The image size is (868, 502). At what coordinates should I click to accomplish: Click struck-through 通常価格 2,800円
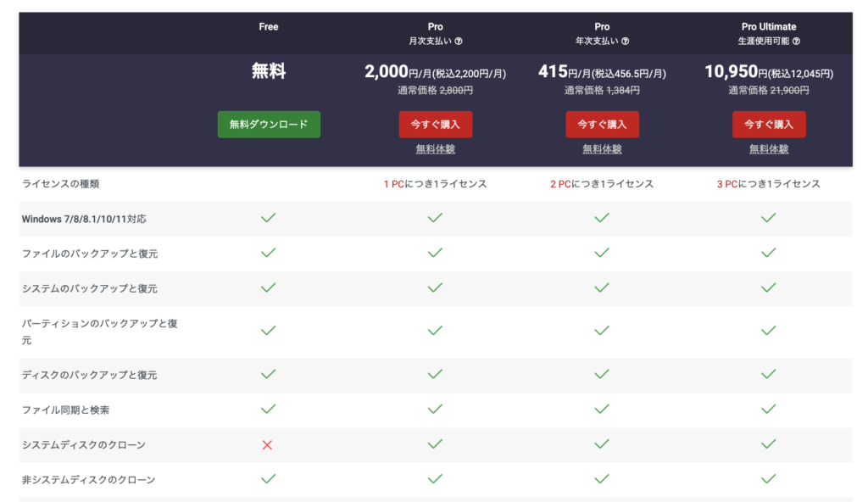(x=435, y=91)
